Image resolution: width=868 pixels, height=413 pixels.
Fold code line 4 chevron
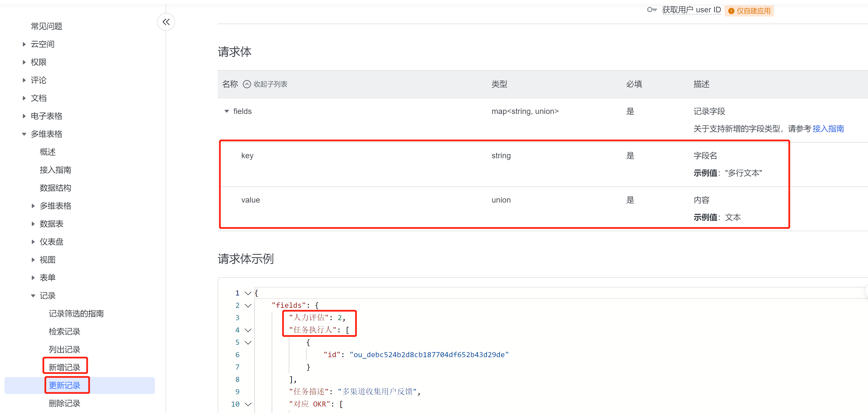pyautogui.click(x=248, y=330)
